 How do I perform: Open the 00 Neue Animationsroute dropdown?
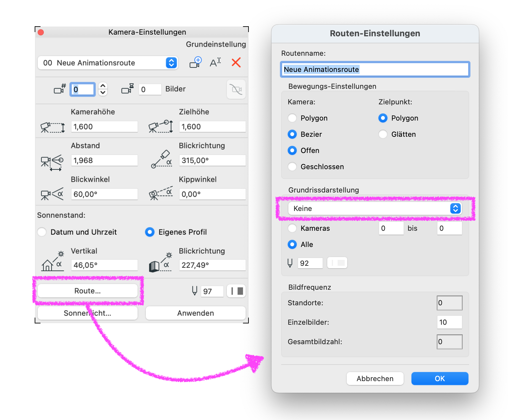click(108, 63)
